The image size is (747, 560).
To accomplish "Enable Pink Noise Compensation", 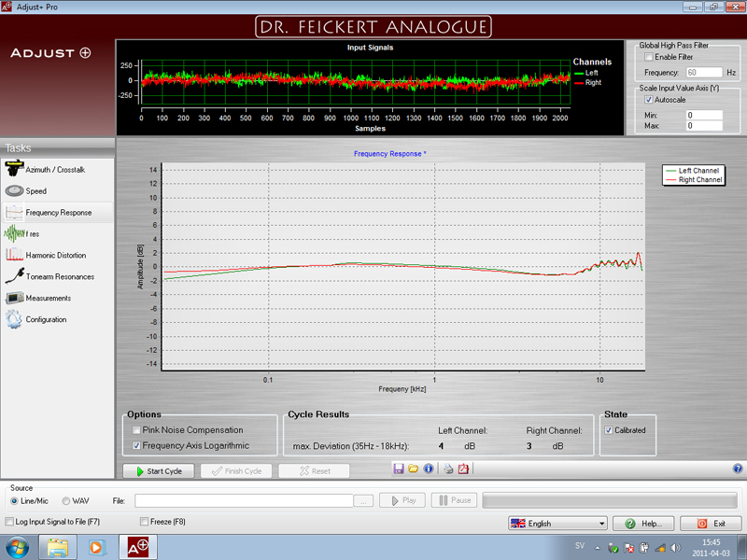I will point(137,430).
